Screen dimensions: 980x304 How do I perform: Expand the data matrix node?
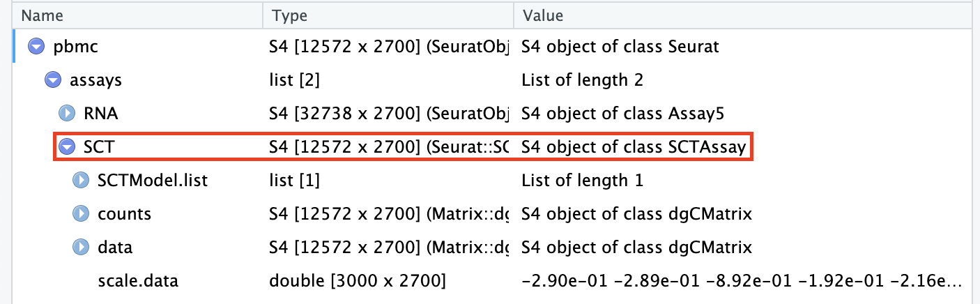(82, 248)
